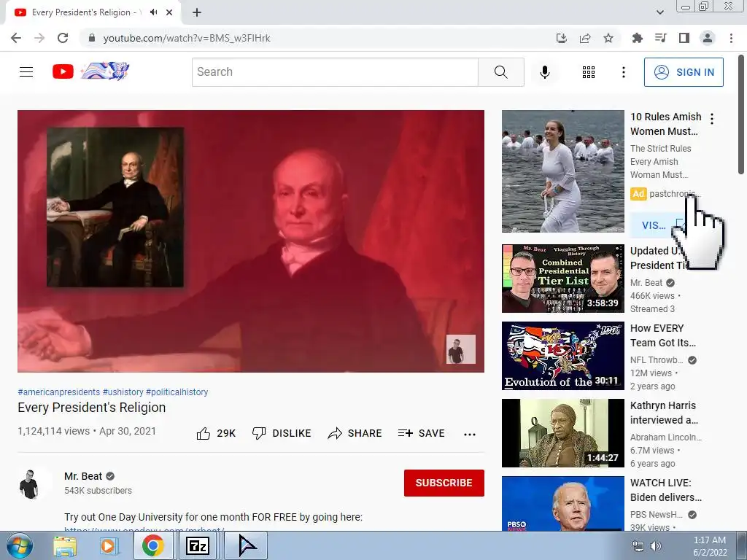The image size is (747, 560).
Task: Open Evolution of the NFL team video thumbnail
Action: coord(562,356)
